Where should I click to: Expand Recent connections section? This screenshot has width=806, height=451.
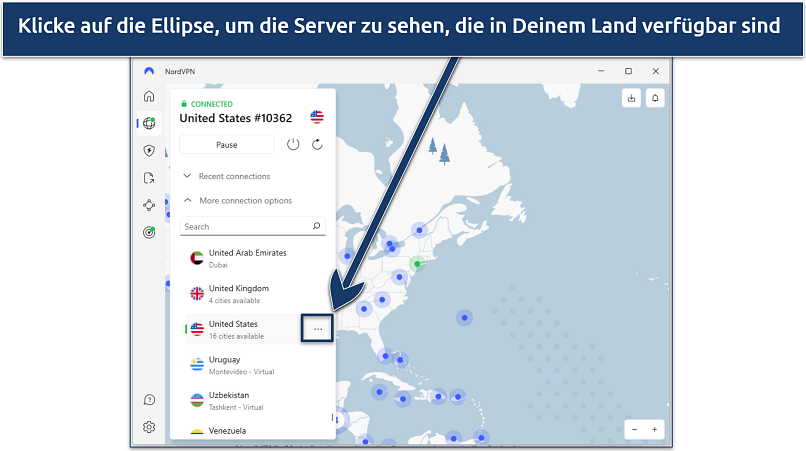[233, 176]
